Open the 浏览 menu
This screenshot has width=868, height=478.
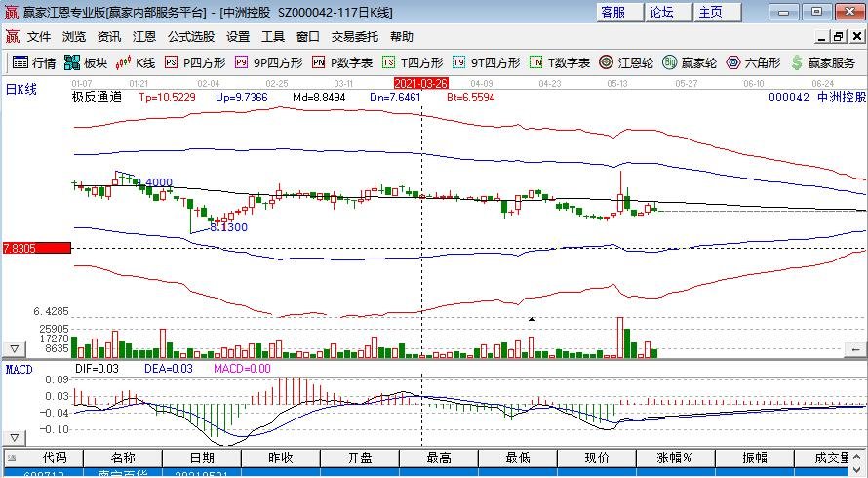(x=73, y=37)
